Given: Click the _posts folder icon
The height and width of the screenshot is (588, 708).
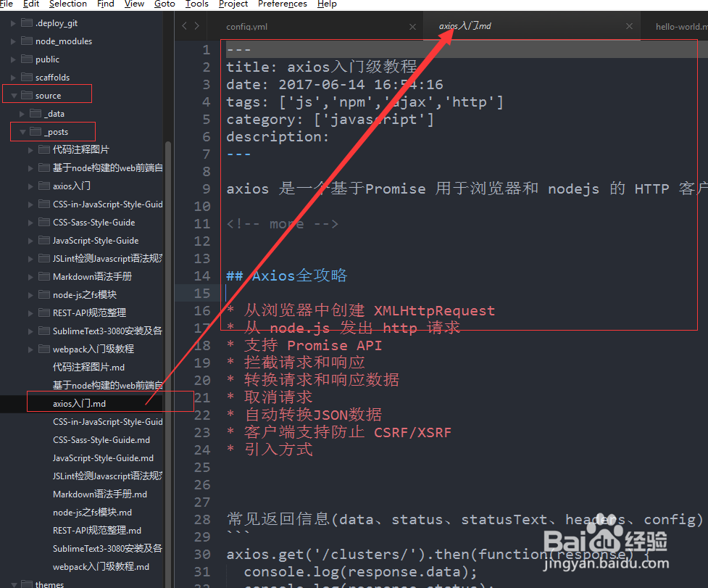Looking at the screenshot, I should click(x=36, y=131).
